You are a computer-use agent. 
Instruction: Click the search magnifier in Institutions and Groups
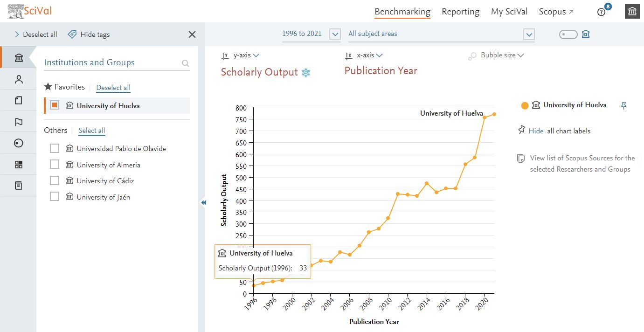pos(185,63)
